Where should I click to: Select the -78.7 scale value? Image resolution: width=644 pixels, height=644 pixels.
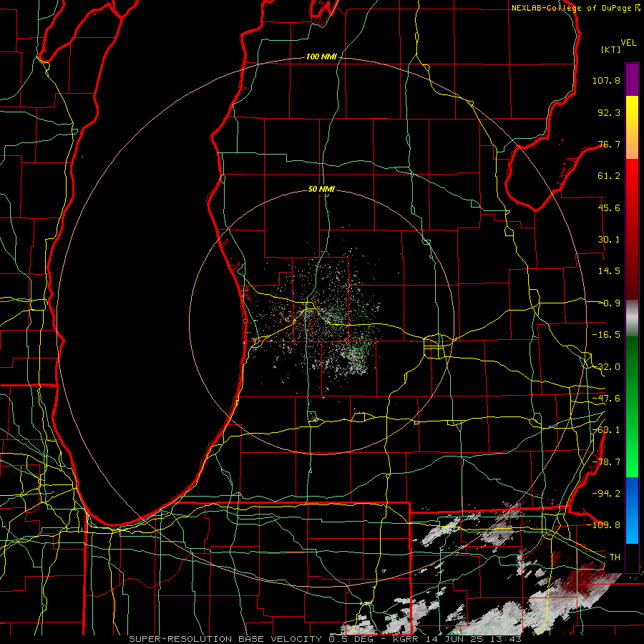pos(606,462)
